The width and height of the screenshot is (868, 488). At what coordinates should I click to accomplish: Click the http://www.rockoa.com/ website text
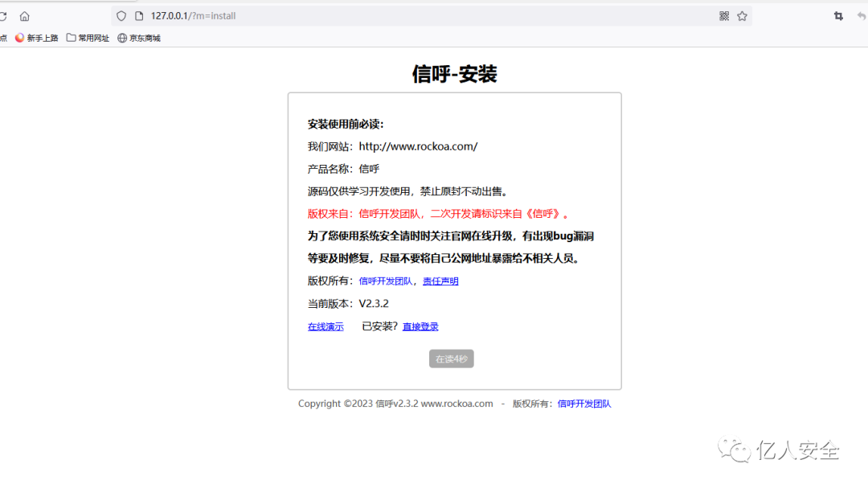[418, 146]
